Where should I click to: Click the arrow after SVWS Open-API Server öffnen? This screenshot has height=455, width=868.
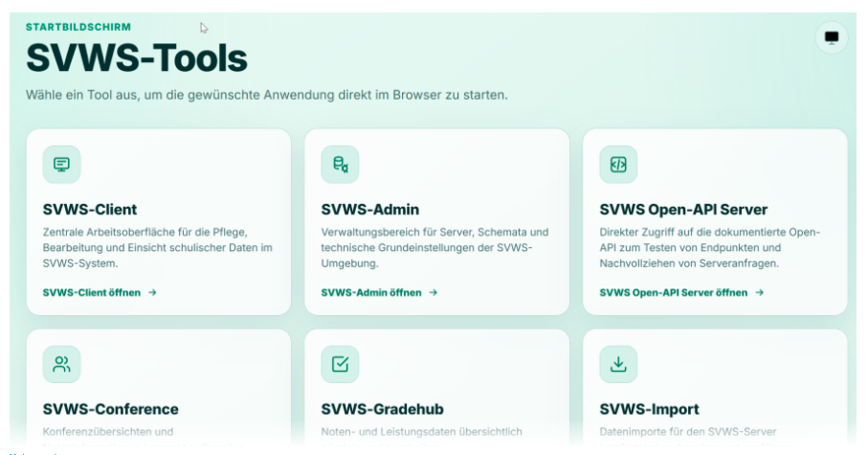point(760,292)
